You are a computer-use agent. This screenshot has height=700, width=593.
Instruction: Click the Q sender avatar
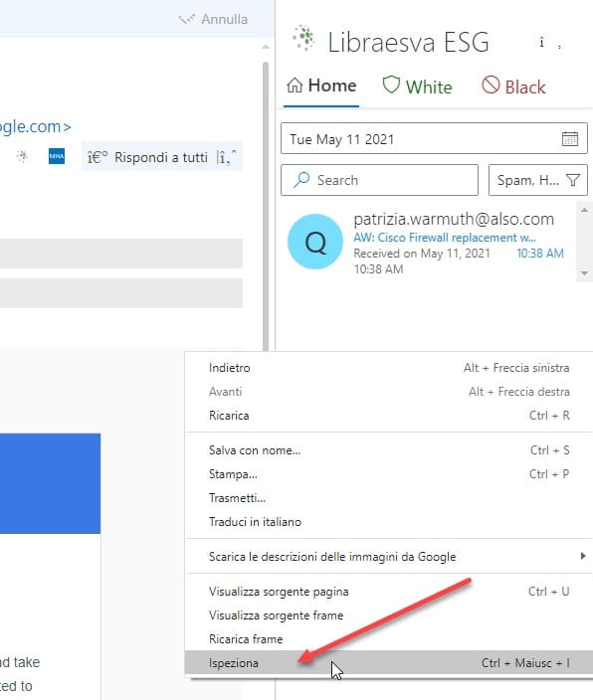point(315,242)
